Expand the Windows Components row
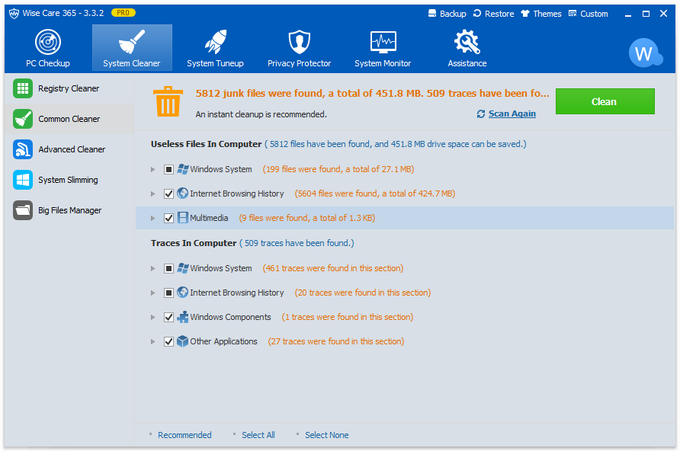 point(153,317)
